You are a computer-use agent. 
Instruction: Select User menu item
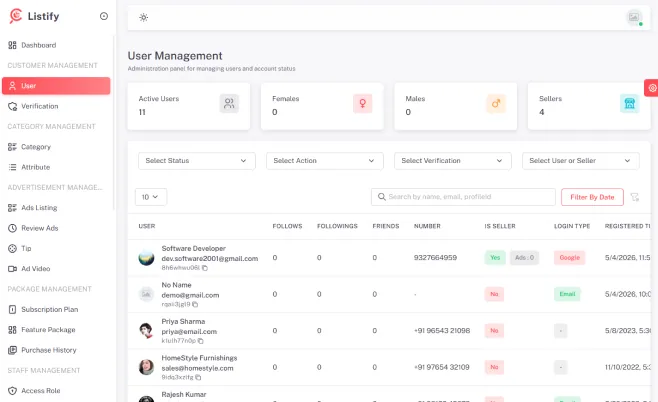(56, 86)
